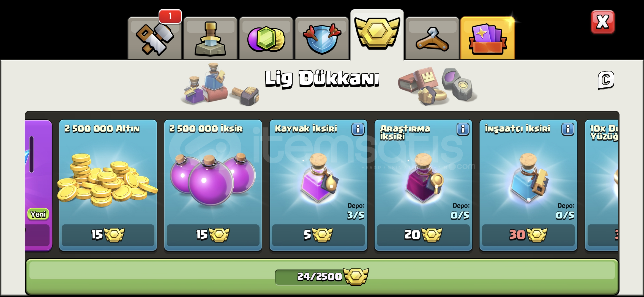Viewport: 644px width, 297px height.
Task: Open the hammer and saw builder tab
Action: click(155, 38)
